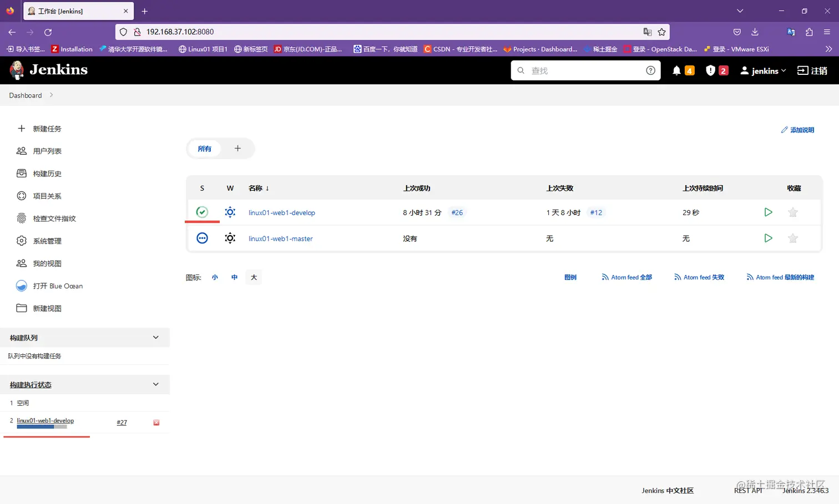
Task: Add a new view tab with plus
Action: pyautogui.click(x=237, y=149)
